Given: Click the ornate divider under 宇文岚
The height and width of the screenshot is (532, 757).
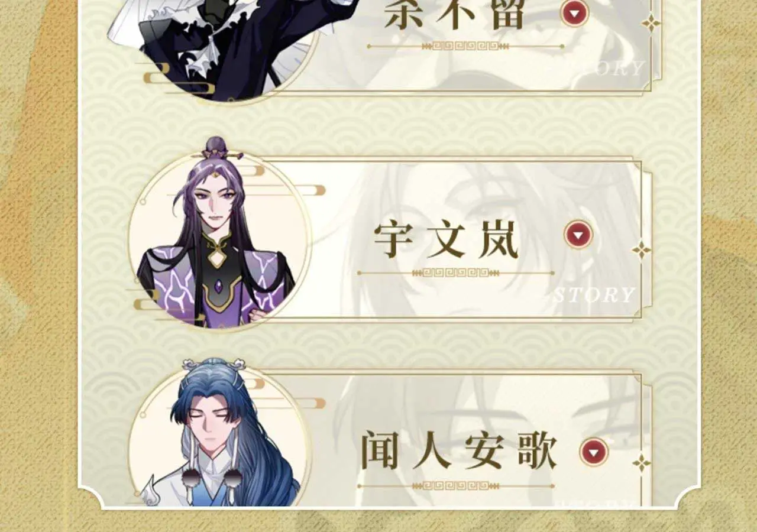Looking at the screenshot, I should pyautogui.click(x=455, y=273).
